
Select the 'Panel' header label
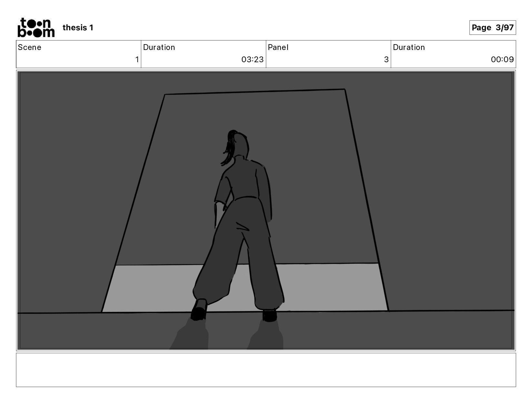tap(278, 47)
